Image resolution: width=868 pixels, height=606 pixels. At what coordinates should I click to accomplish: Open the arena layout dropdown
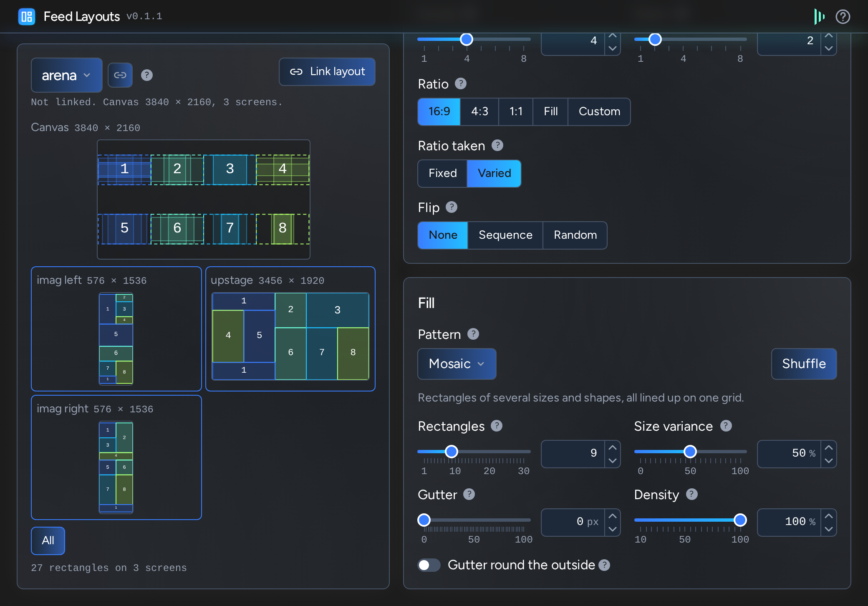(66, 75)
